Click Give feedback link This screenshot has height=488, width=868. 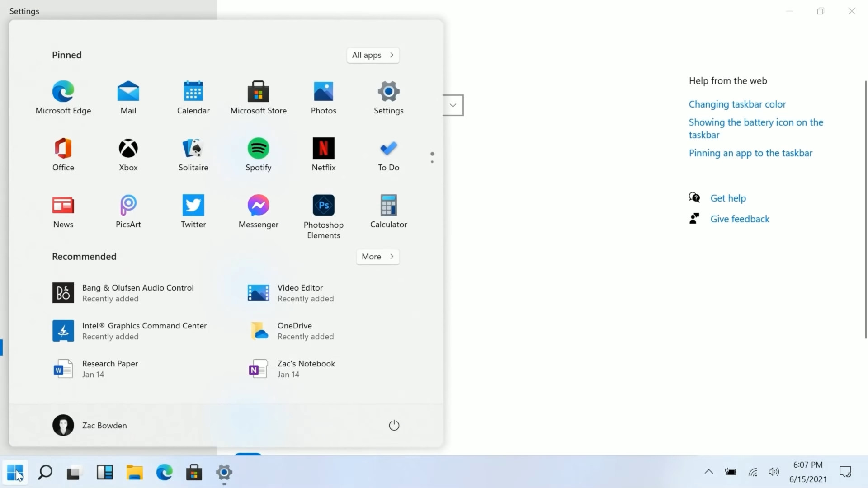click(x=740, y=219)
